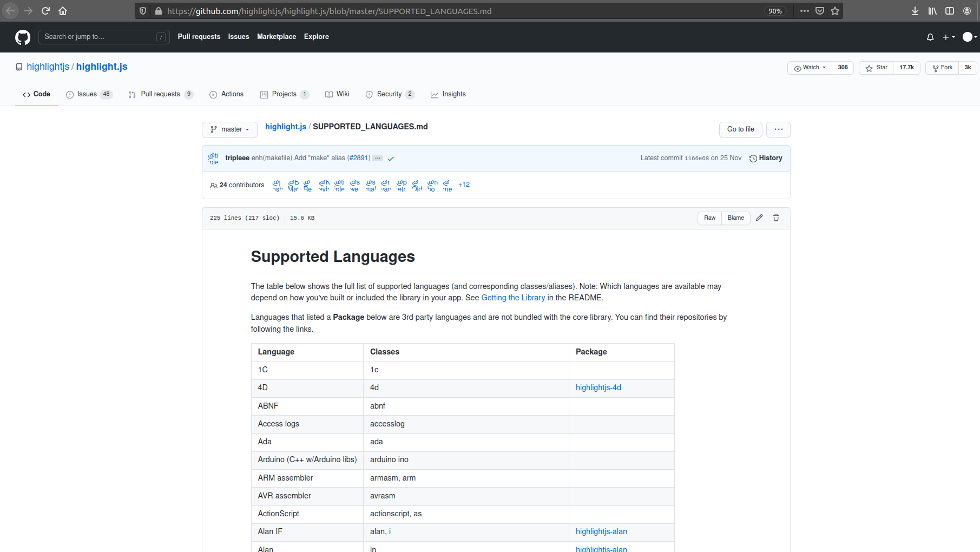The height and width of the screenshot is (552, 980).
Task: View 17.7k stargazers count
Action: point(906,68)
